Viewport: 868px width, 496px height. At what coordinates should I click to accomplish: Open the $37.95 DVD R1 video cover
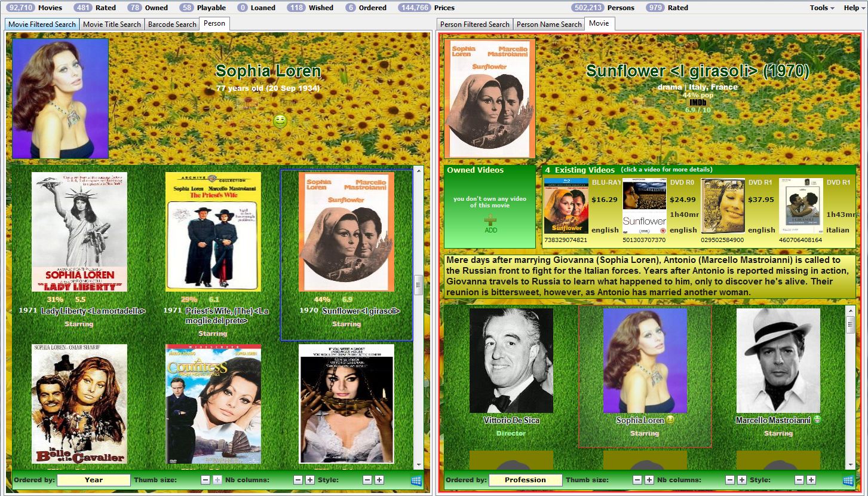[723, 206]
